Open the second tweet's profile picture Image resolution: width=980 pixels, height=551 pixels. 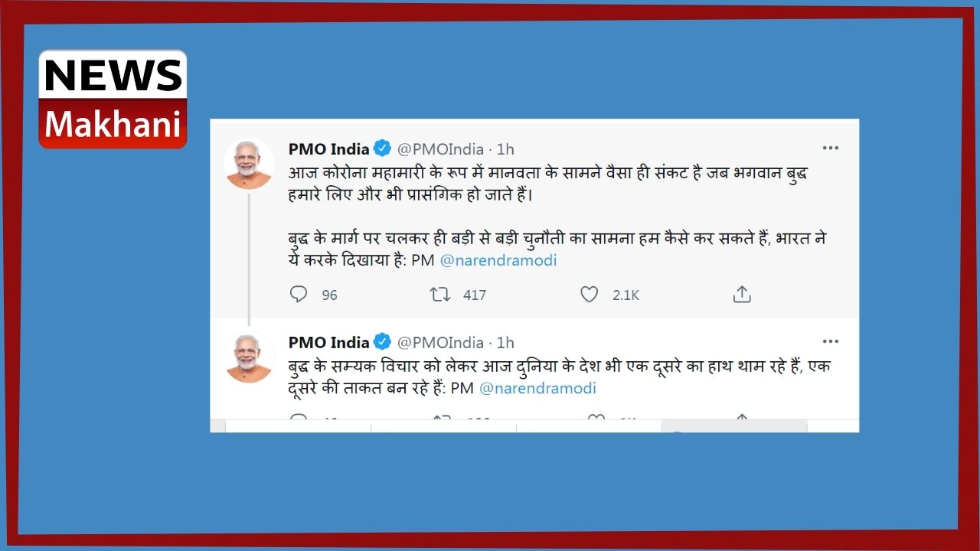tap(249, 358)
